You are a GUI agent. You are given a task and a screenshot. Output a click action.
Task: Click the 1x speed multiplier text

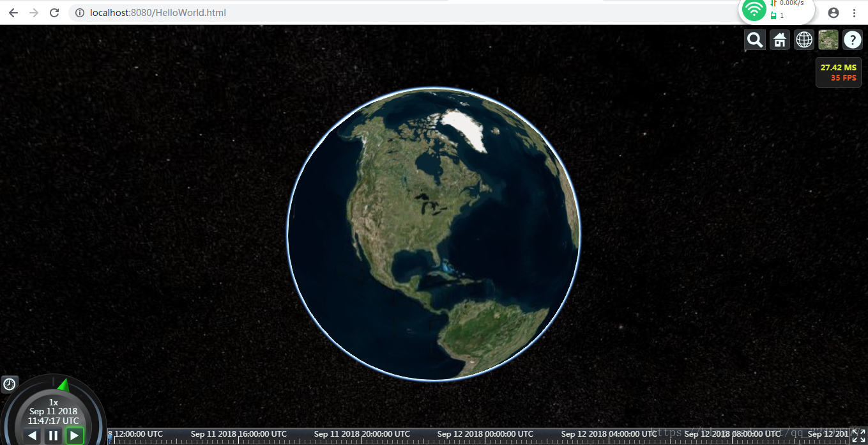coord(54,402)
